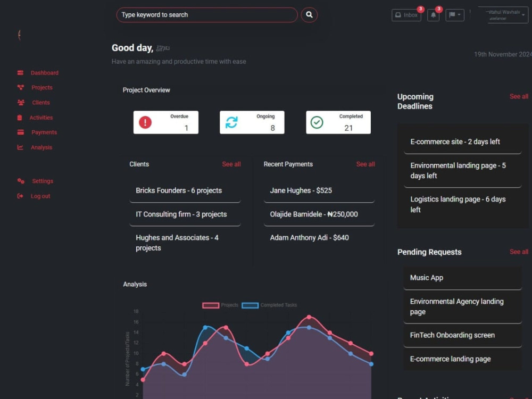Click the Analysis chart icon

(20, 147)
